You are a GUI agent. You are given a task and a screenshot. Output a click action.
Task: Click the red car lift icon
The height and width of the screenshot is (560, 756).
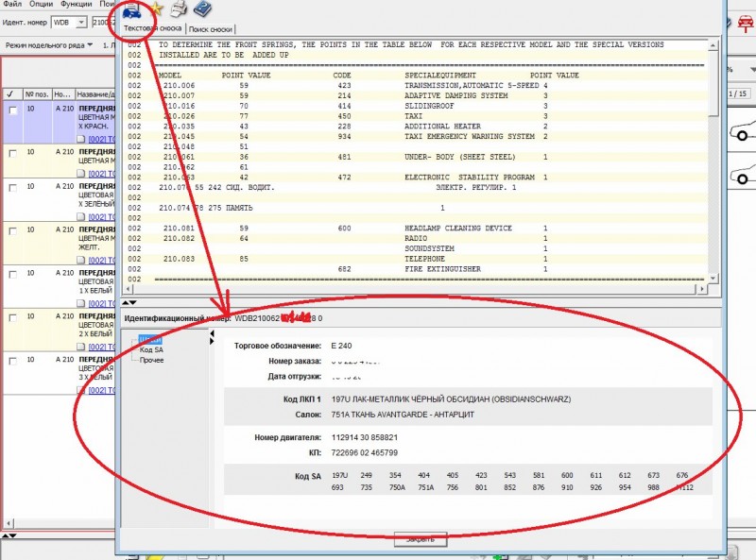coord(746,23)
